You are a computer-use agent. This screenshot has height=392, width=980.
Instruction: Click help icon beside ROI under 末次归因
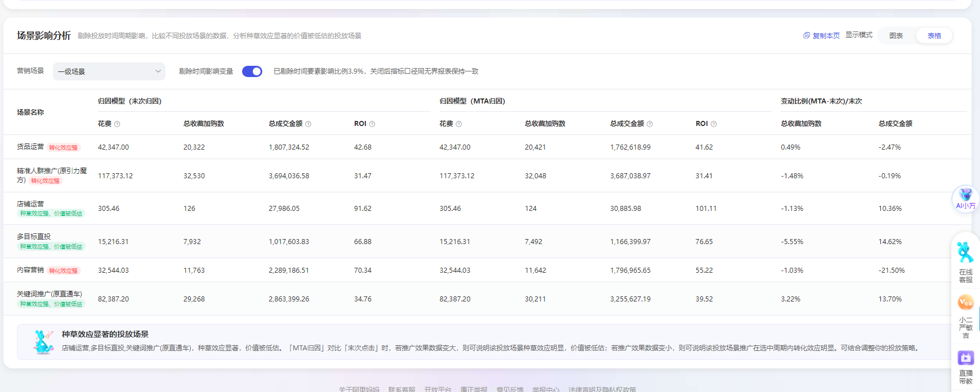tap(372, 124)
